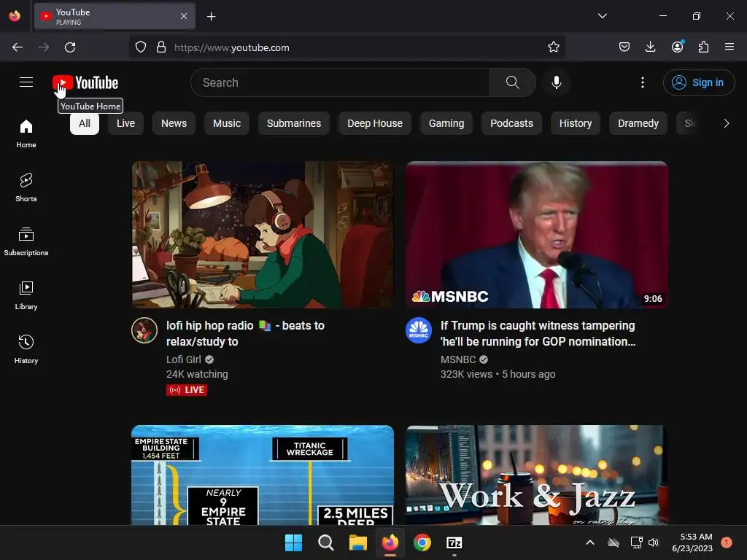This screenshot has width=747, height=560.
Task: Click the browser address bar
Action: [347, 47]
